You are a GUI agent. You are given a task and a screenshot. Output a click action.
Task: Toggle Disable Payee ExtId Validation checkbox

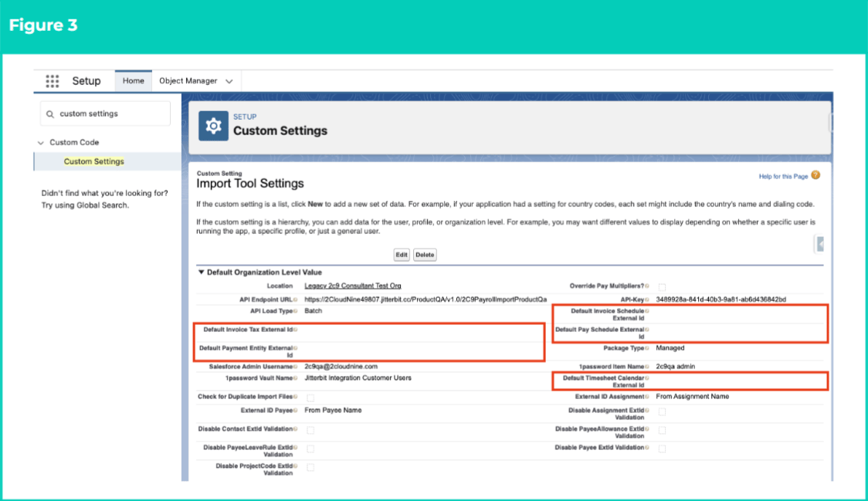[x=662, y=449]
